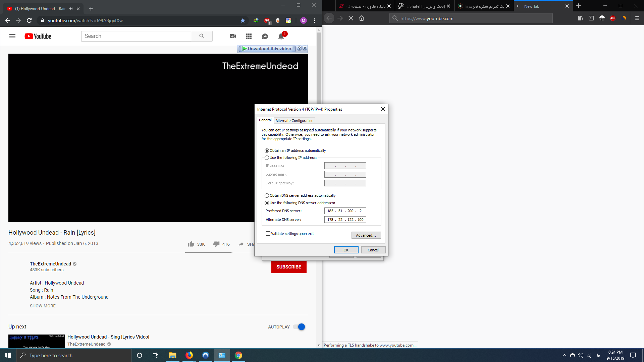644x362 pixels.
Task: Click Alternate DNS server field
Action: coord(345,220)
